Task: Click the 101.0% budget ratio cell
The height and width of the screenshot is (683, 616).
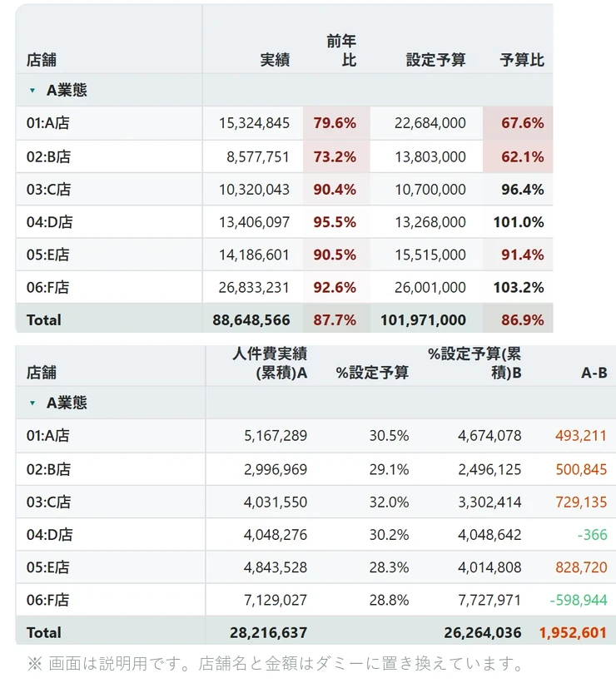Action: (519, 222)
